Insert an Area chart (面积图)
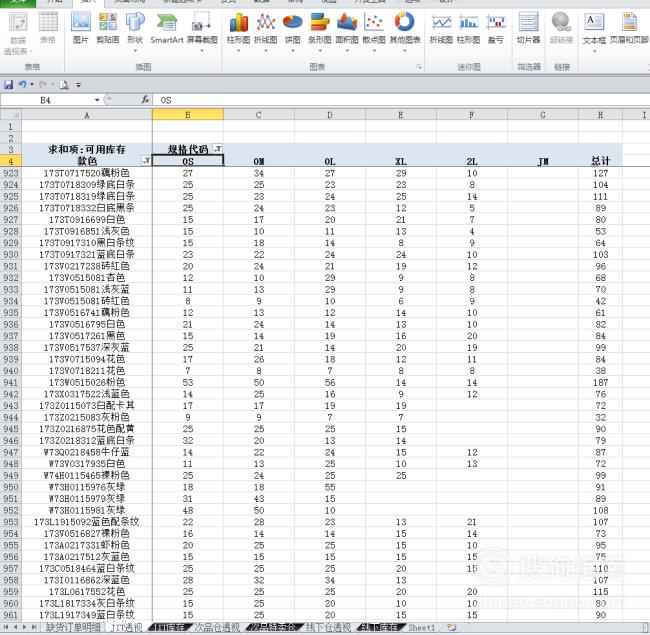 pyautogui.click(x=347, y=32)
